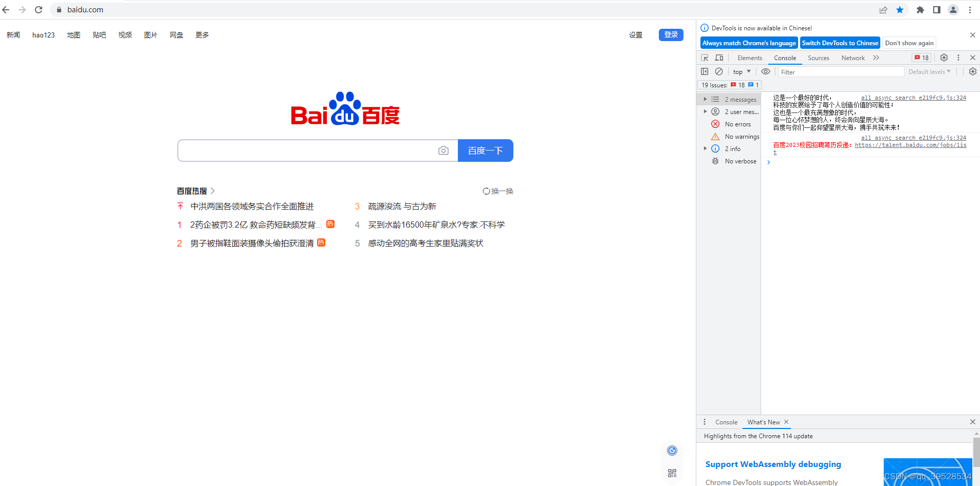Screen dimensions: 980x486
Task: Clear the console with the ban icon
Action: point(719,71)
